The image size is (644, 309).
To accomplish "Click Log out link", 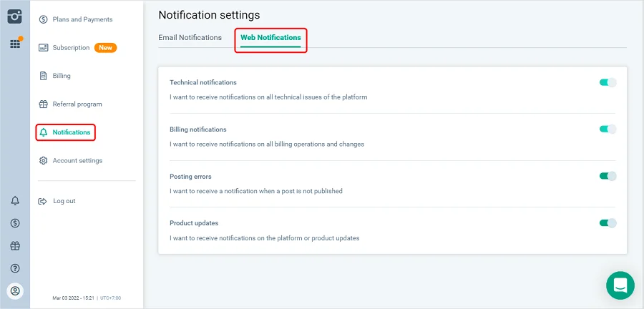I will point(64,201).
